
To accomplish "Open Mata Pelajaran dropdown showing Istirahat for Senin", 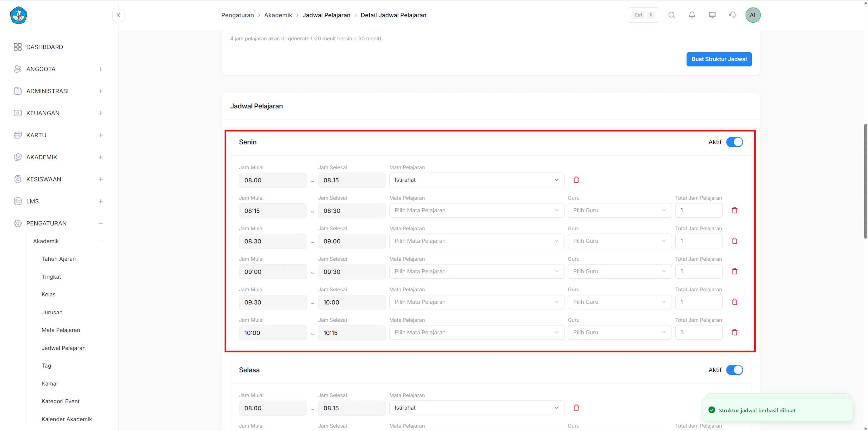I will point(476,180).
